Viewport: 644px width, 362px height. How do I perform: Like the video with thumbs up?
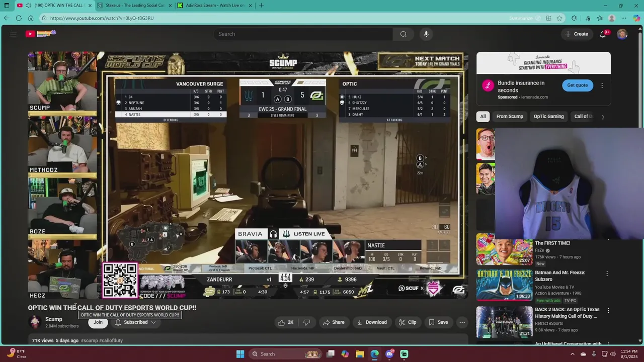click(286, 322)
